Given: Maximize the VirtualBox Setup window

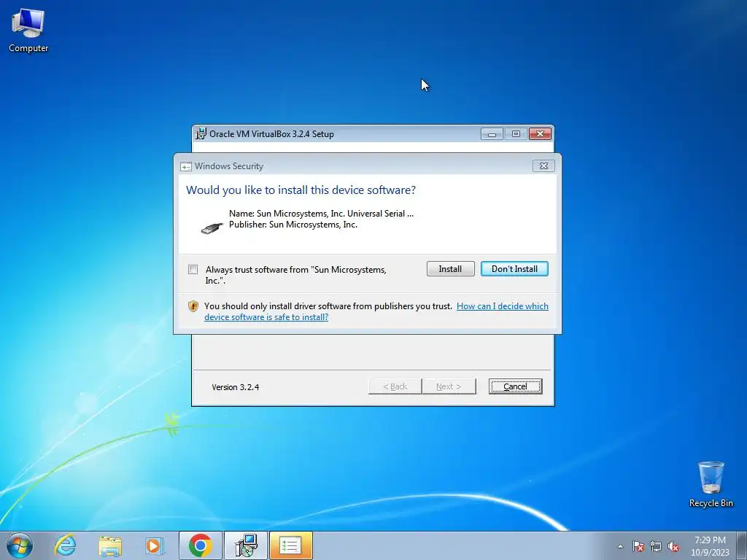Looking at the screenshot, I should (x=516, y=134).
